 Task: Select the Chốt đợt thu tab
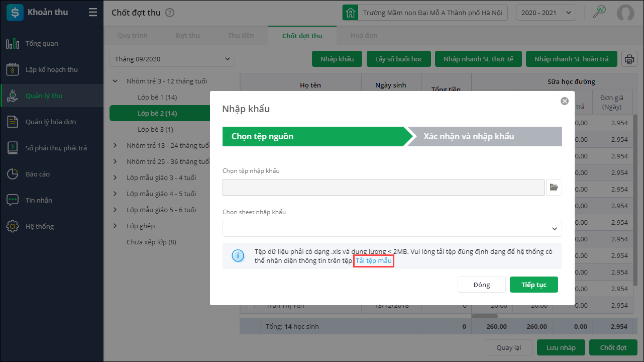point(302,36)
